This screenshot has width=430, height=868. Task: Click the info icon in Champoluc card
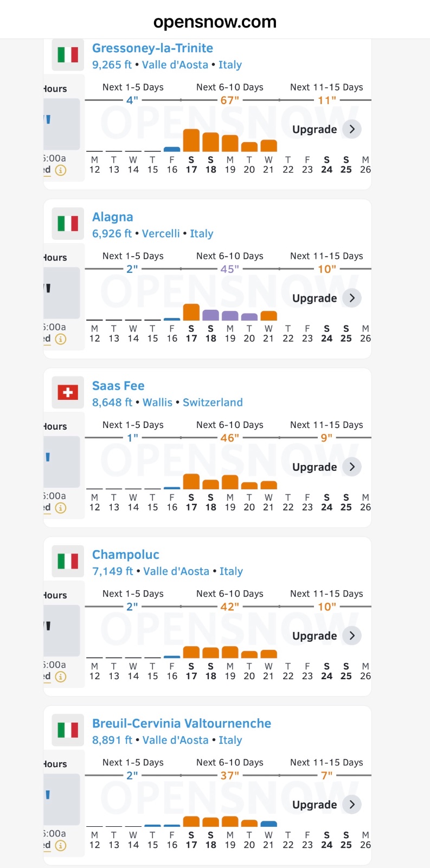coord(61,676)
